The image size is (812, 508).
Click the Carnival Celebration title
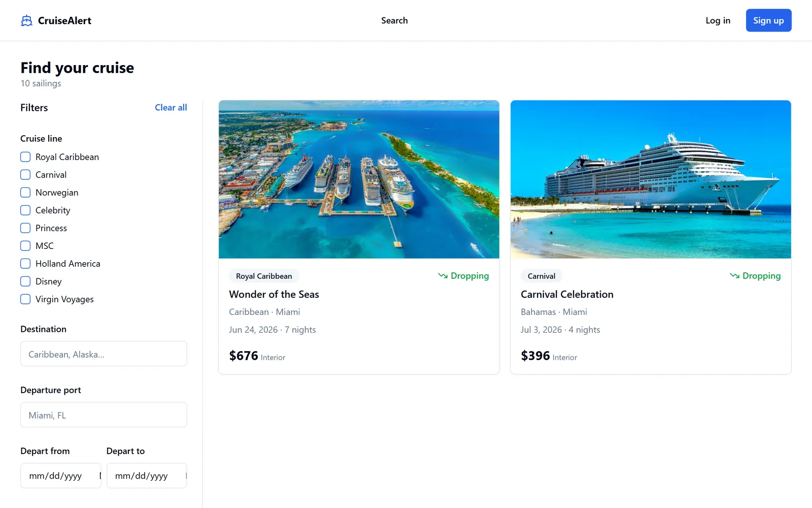pos(567,294)
